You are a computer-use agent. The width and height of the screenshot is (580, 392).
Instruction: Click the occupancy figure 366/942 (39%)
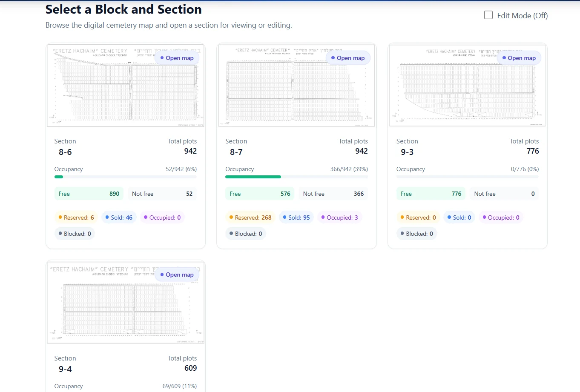point(349,169)
